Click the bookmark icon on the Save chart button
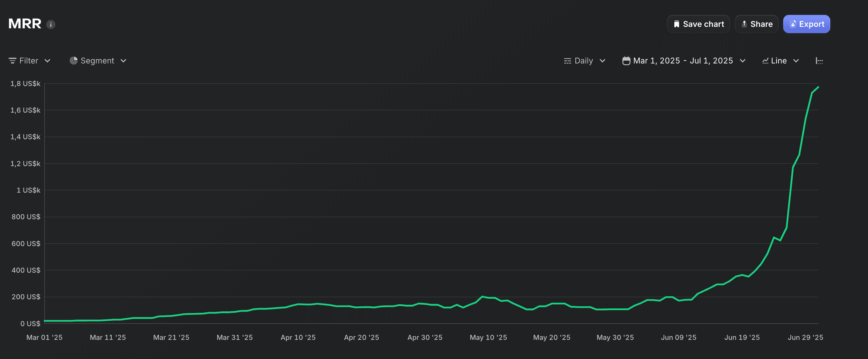 (677, 24)
